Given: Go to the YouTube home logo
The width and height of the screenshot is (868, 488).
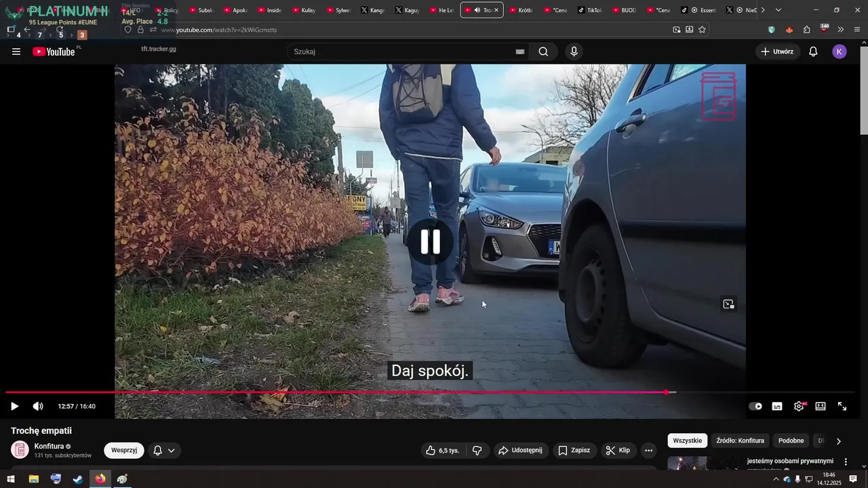Looking at the screenshot, I should pyautogui.click(x=54, y=52).
